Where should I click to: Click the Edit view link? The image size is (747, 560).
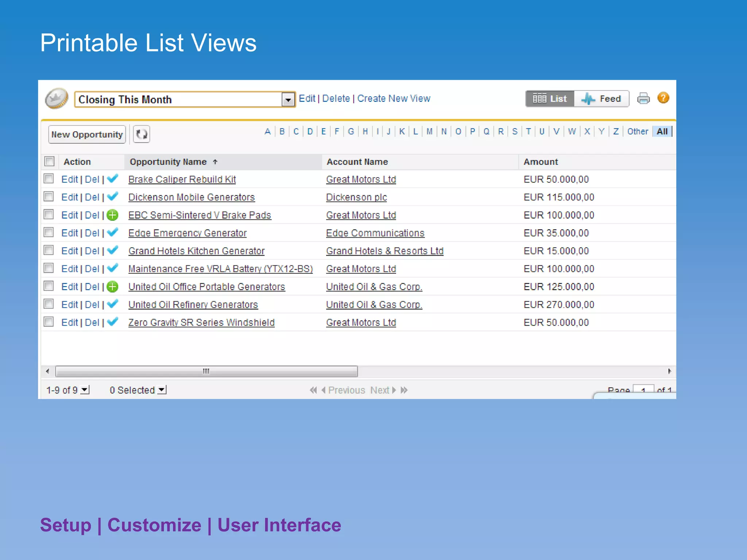(x=307, y=98)
